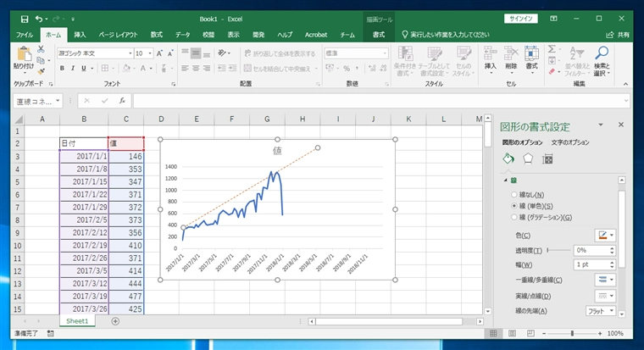Select the Fill & Line paint bucket icon

(x=508, y=158)
